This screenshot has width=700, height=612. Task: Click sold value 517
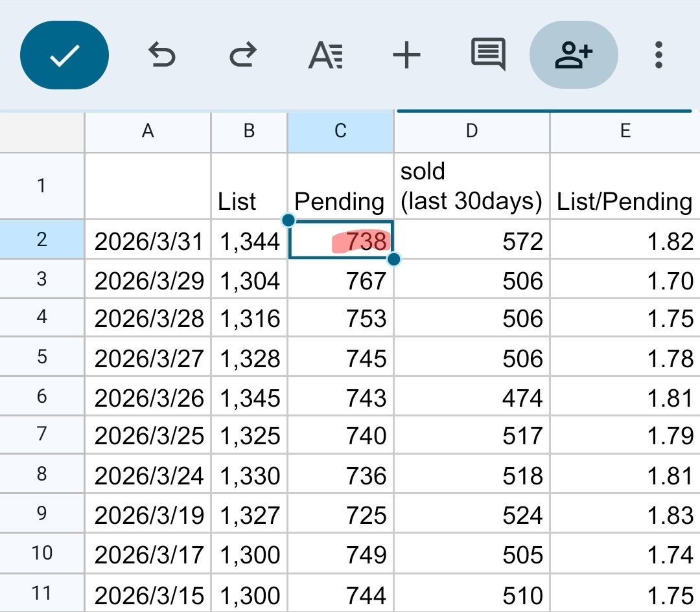tap(472, 435)
